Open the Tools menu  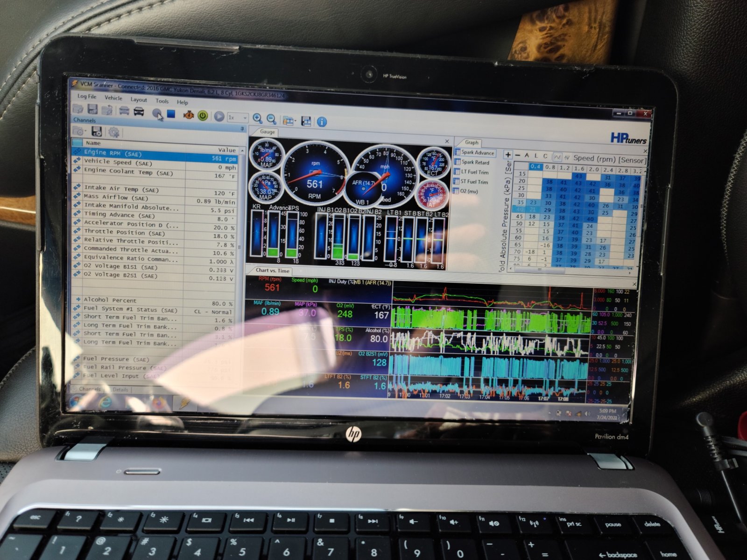162,101
